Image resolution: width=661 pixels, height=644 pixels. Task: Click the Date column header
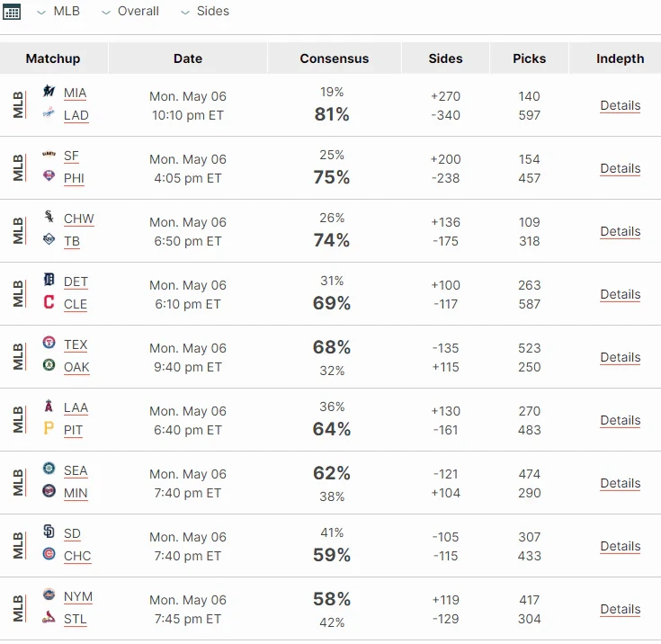pyautogui.click(x=188, y=58)
